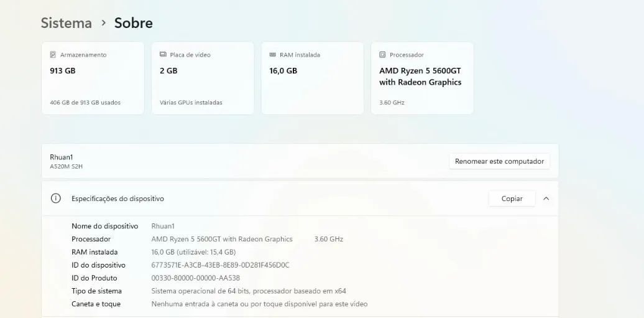
Task: Select the 'Várias GPUs instaladas' text
Action: click(x=191, y=103)
